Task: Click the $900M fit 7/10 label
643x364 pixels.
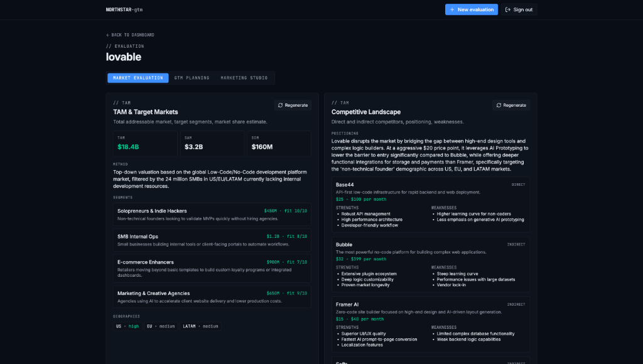Action: (286, 262)
